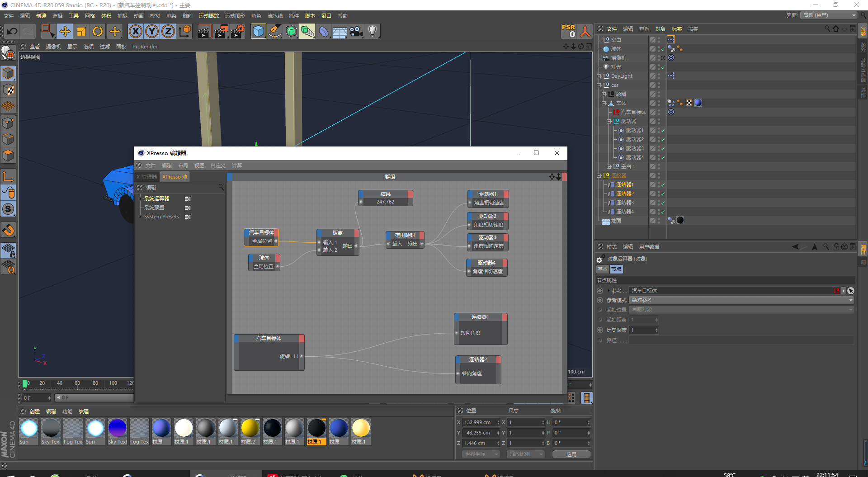Toggle 球体 enabled checkmark
The width and height of the screenshot is (868, 477).
click(x=663, y=49)
